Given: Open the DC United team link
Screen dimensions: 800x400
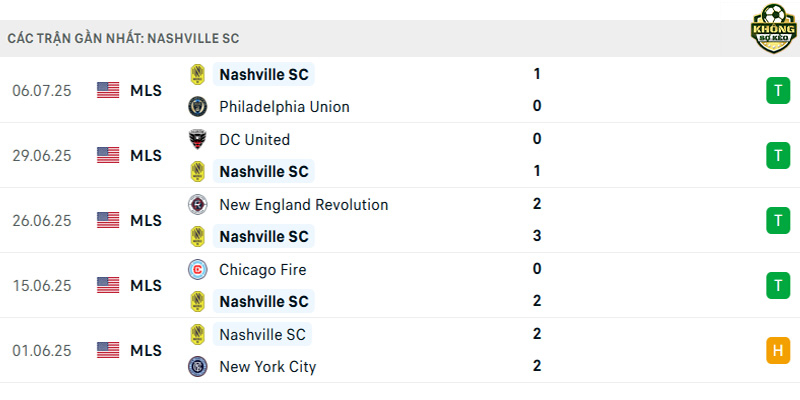Looking at the screenshot, I should 255,139.
